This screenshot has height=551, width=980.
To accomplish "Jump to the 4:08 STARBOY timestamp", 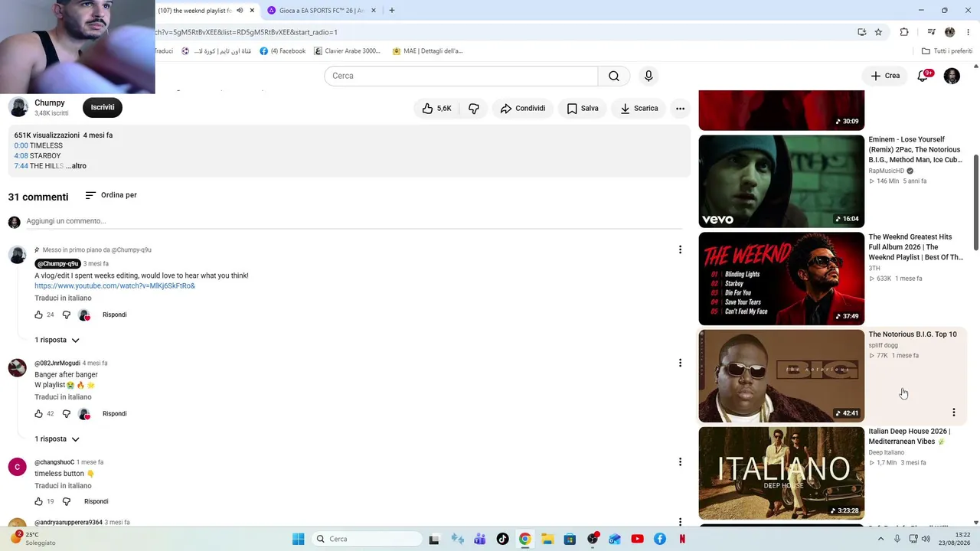I will coord(21,156).
